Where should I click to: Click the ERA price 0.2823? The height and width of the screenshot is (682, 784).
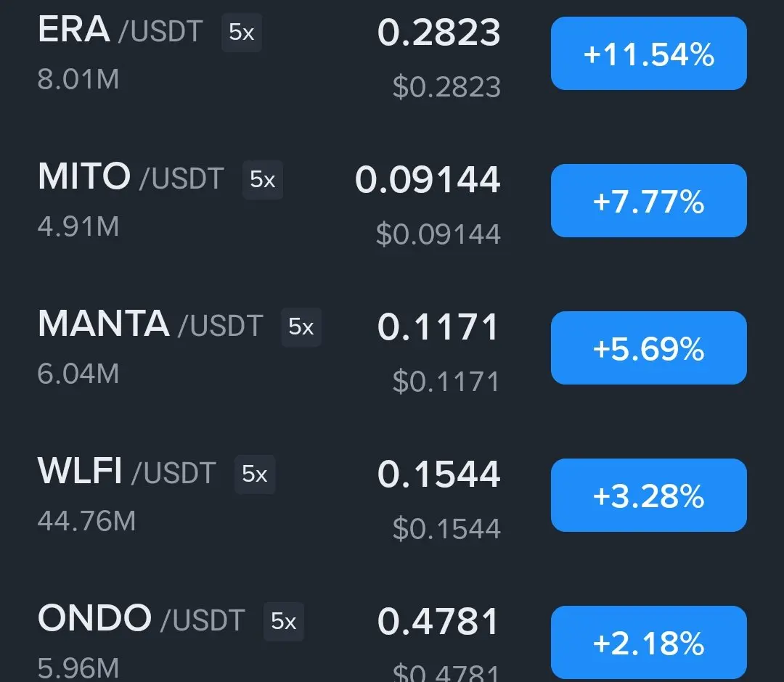[438, 33]
